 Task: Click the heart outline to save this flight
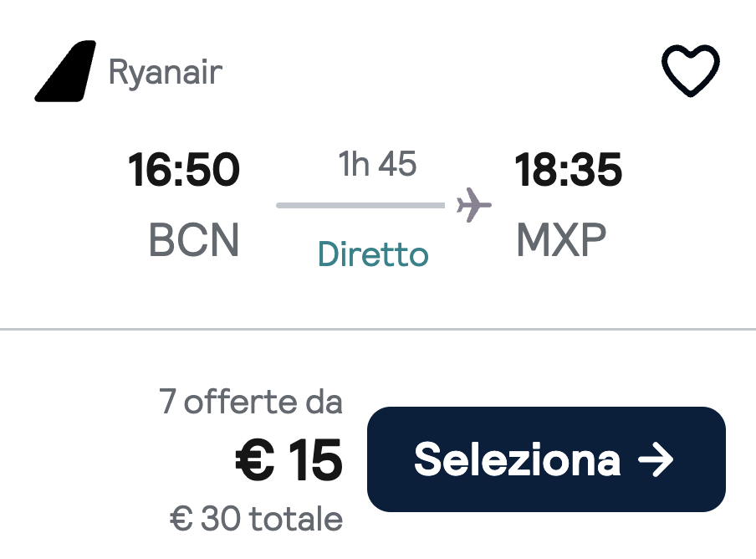pos(690,72)
